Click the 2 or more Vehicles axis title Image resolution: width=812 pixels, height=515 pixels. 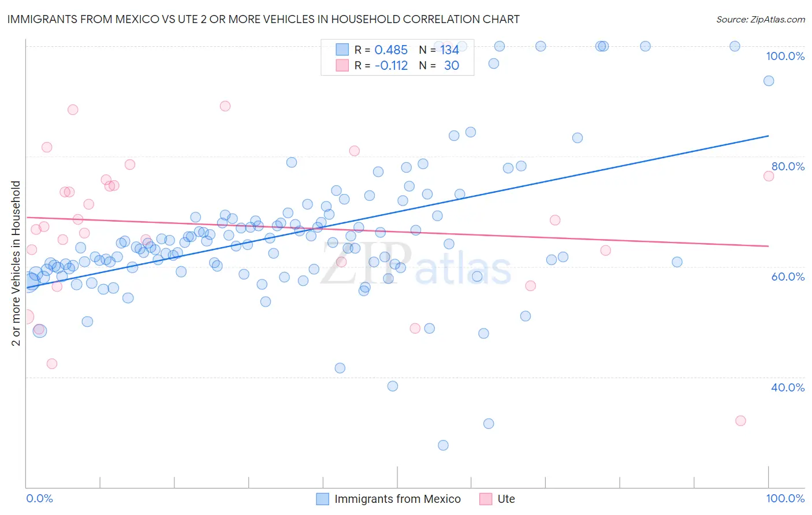(16, 263)
